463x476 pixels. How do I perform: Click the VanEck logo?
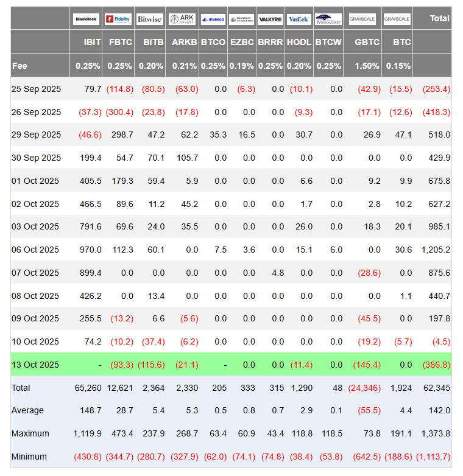pos(299,19)
